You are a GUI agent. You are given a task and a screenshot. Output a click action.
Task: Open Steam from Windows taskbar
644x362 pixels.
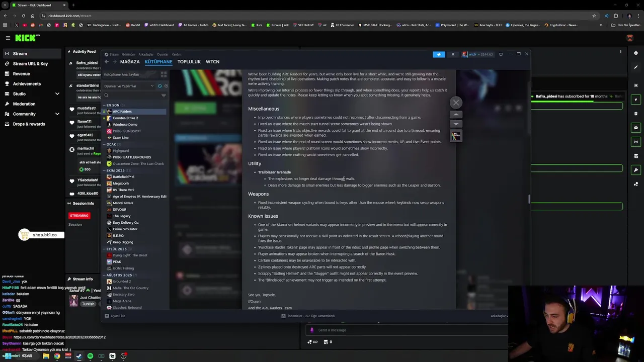click(79, 356)
